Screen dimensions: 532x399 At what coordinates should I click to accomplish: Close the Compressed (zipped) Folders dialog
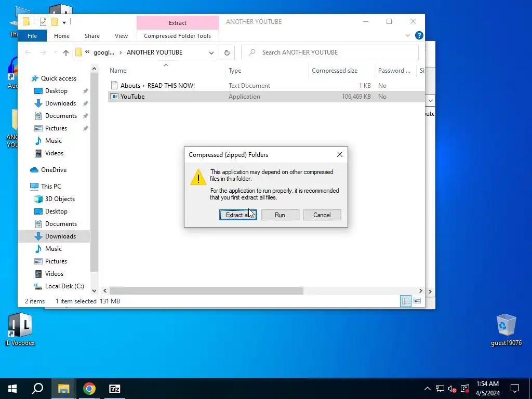click(x=340, y=154)
